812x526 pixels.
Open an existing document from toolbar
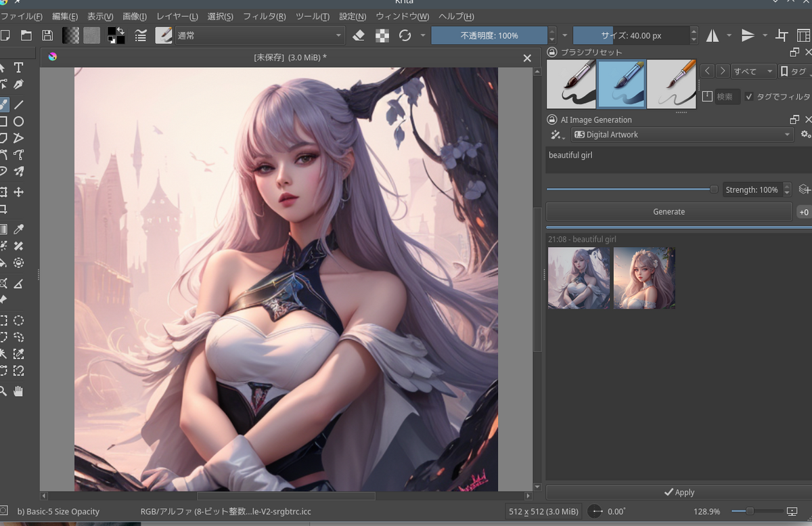click(26, 35)
